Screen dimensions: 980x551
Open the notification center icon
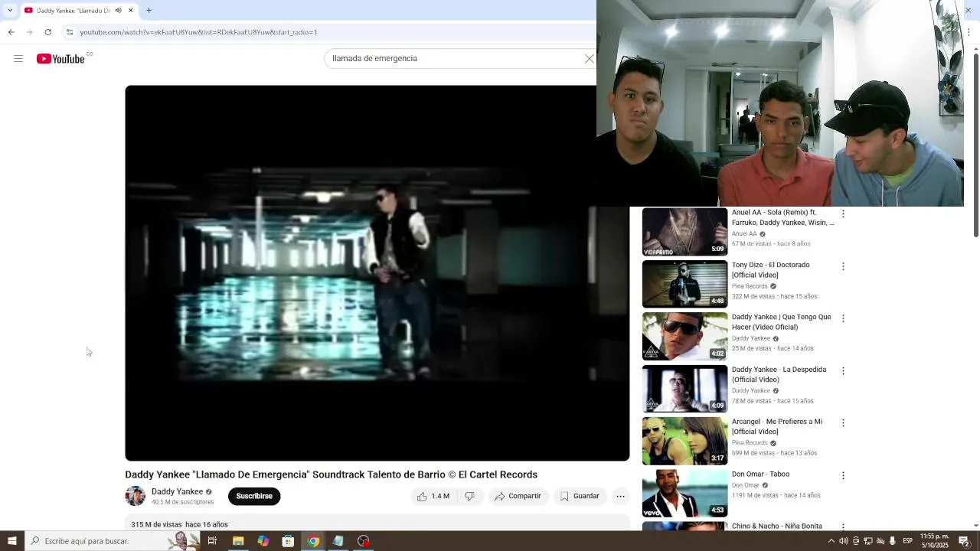pos(965,541)
